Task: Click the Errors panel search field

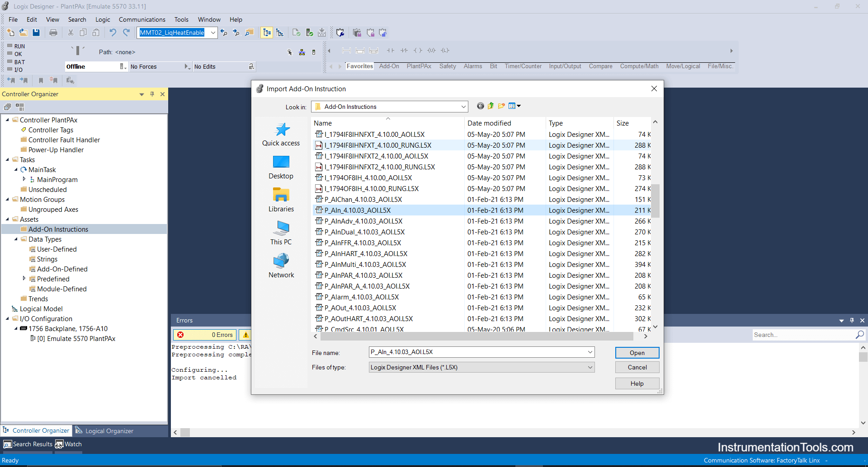Action: 803,335
